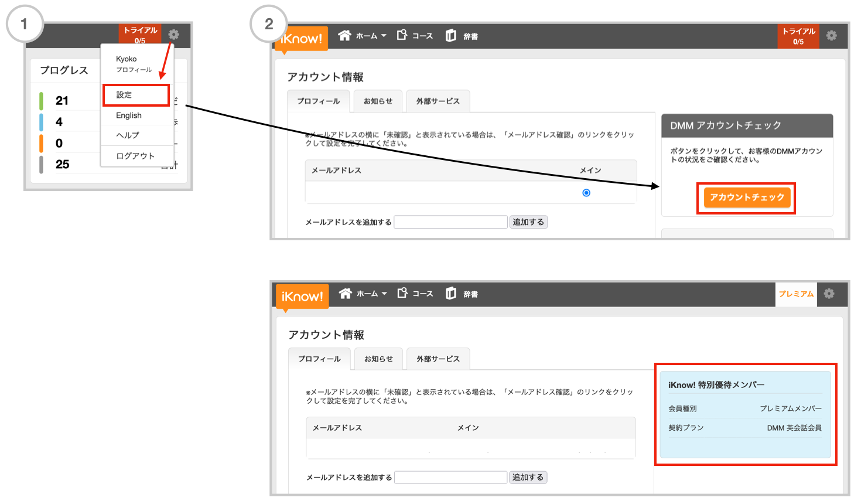The height and width of the screenshot is (504, 868).
Task: Click the gear icon in the step 1 progress panel
Action: 174,35
